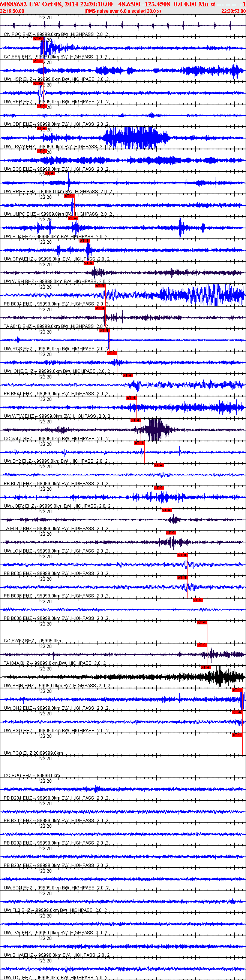Click red pick marker on UW.UMPQ.EHZ trace
The image size is (246, 980).
click(x=69, y=196)
